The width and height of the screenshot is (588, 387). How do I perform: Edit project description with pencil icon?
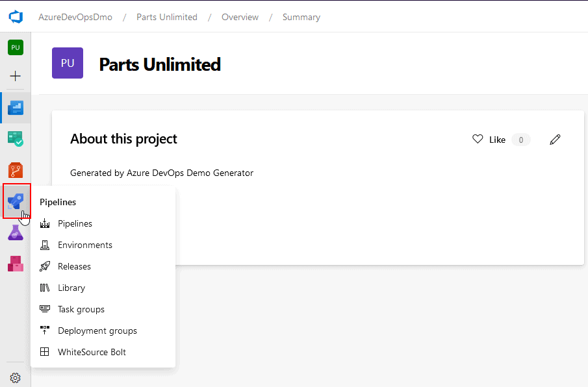[555, 139]
